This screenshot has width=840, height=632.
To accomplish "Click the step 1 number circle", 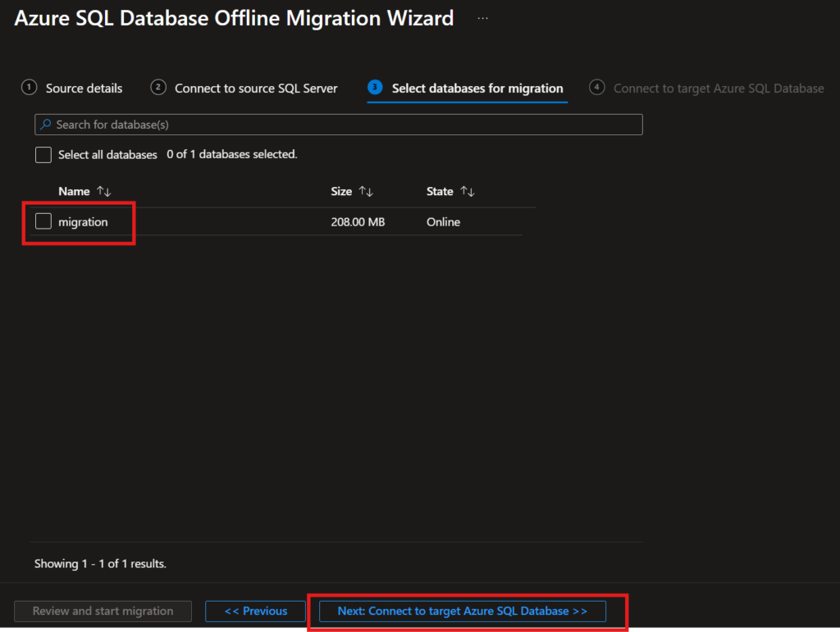I will [x=30, y=88].
